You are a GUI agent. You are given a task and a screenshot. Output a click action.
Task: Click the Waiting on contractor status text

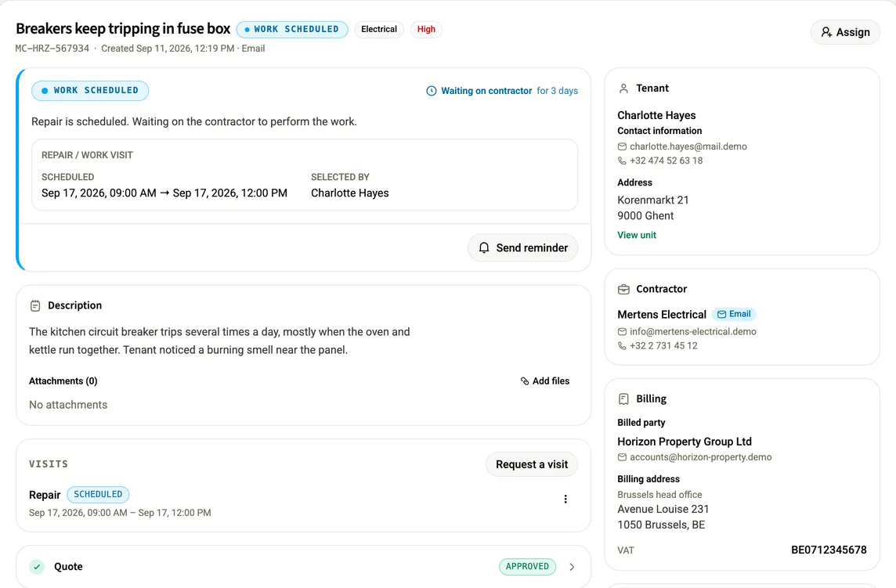click(486, 91)
